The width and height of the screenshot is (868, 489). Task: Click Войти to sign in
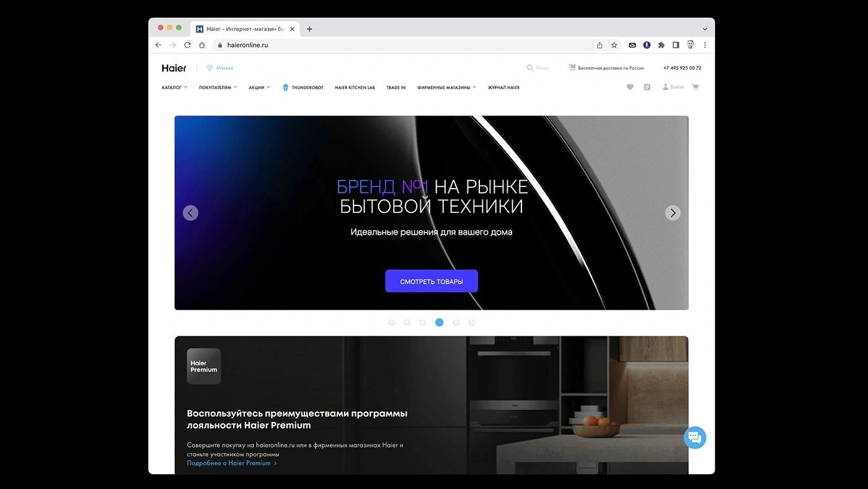(x=673, y=87)
